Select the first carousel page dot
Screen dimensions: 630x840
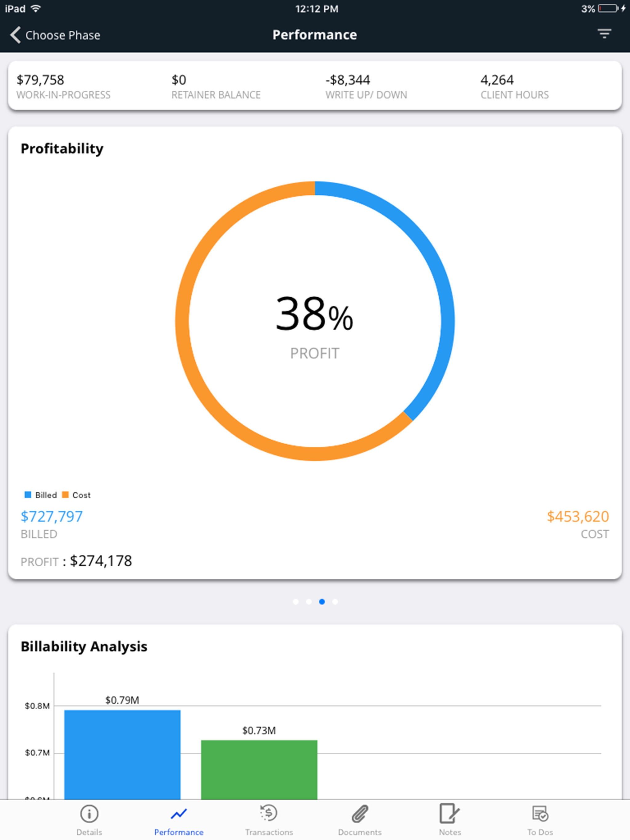(296, 601)
